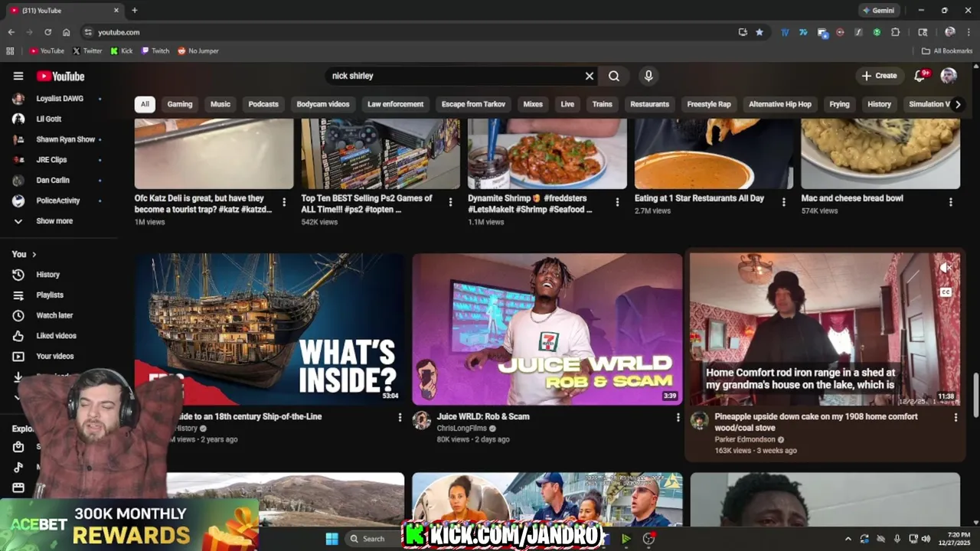The image size is (980, 551).
Task: Open options for 1 Star Restaurants short
Action: click(783, 202)
